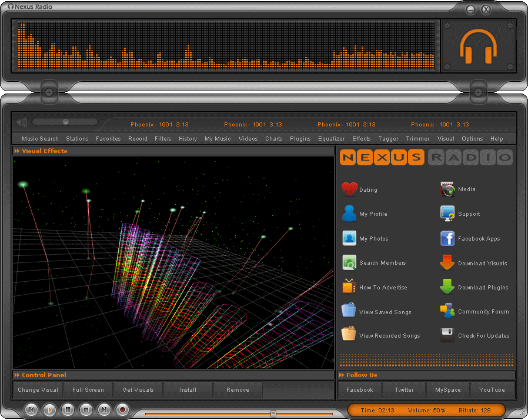
Task: Open the Filters menu
Action: point(163,138)
